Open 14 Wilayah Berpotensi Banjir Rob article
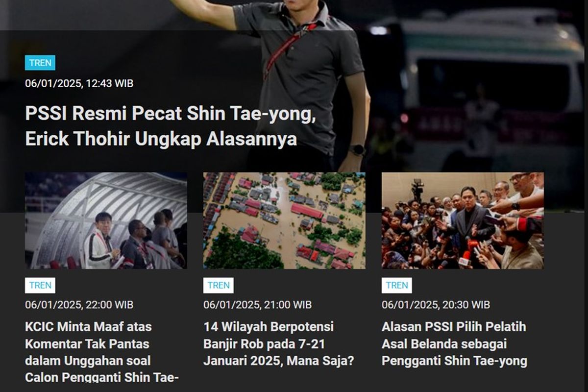This screenshot has height=392, width=588. 279,343
